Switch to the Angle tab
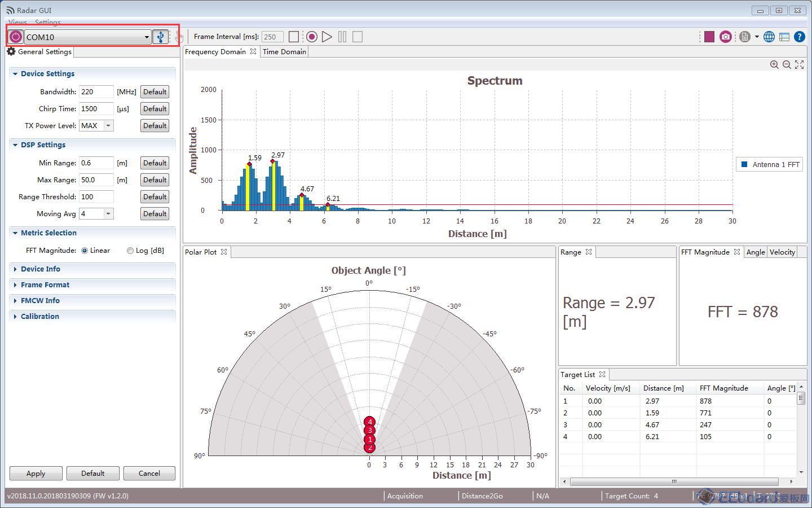The image size is (812, 508). [756, 252]
